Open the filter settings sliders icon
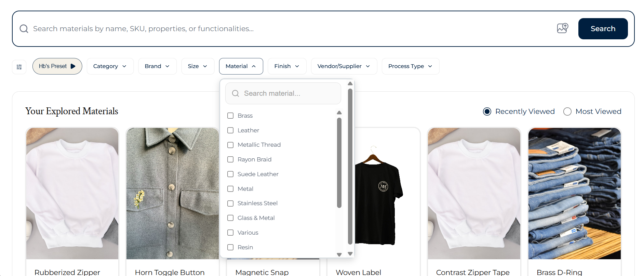The height and width of the screenshot is (276, 644). pyautogui.click(x=19, y=67)
